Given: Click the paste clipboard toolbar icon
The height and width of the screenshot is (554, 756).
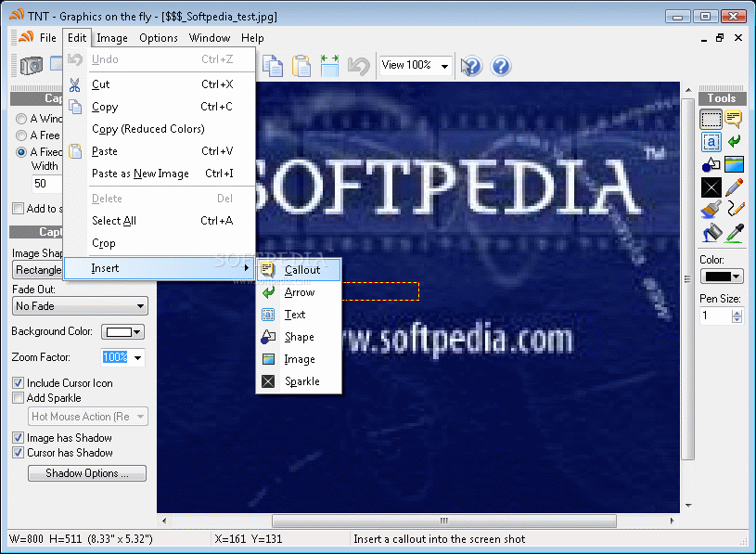Looking at the screenshot, I should pyautogui.click(x=301, y=66).
